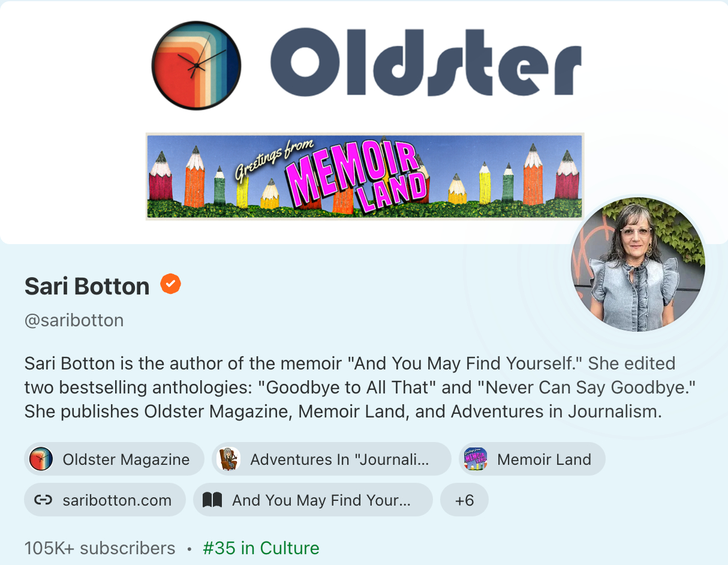This screenshot has height=565, width=728.
Task: Click the Oldster clock logo icon
Action: tap(197, 65)
